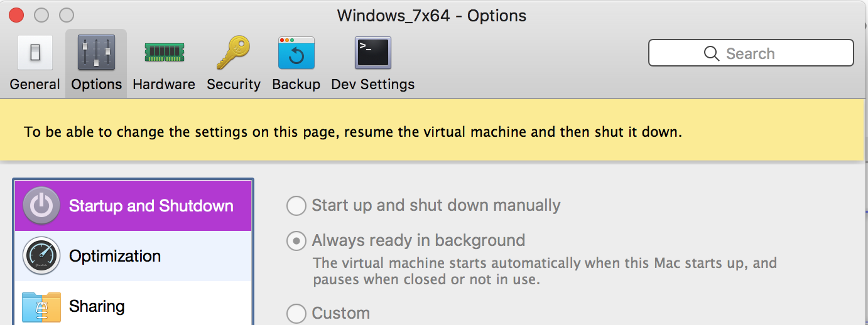Select Always ready in background option
Viewport: 868px width, 325px height.
click(296, 241)
